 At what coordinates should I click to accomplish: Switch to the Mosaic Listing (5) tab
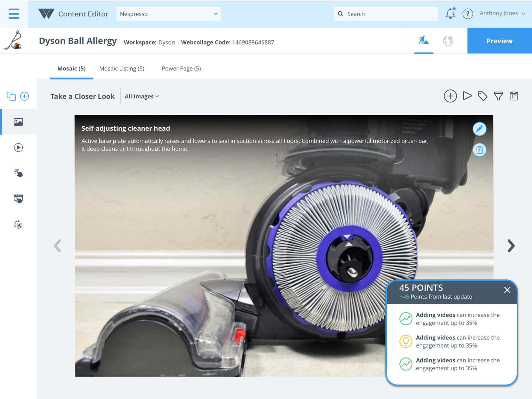pyautogui.click(x=122, y=68)
